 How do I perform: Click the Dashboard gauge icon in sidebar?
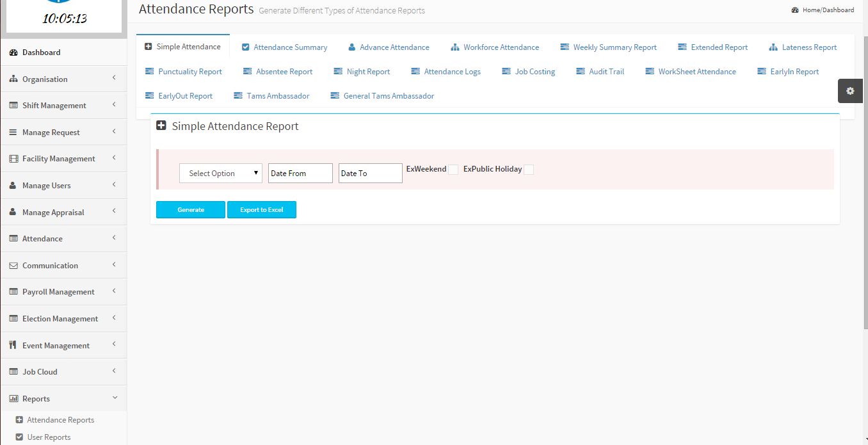[x=13, y=53]
